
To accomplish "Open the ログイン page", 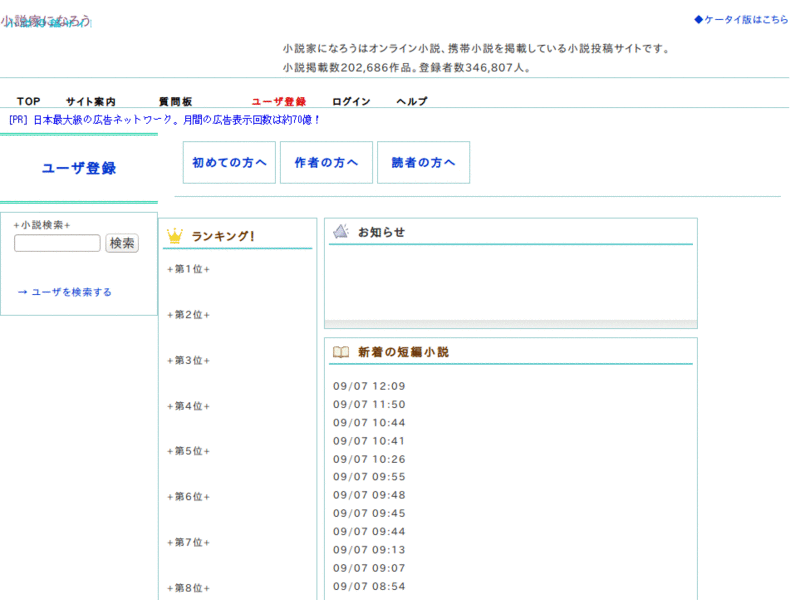I will coord(351,101).
